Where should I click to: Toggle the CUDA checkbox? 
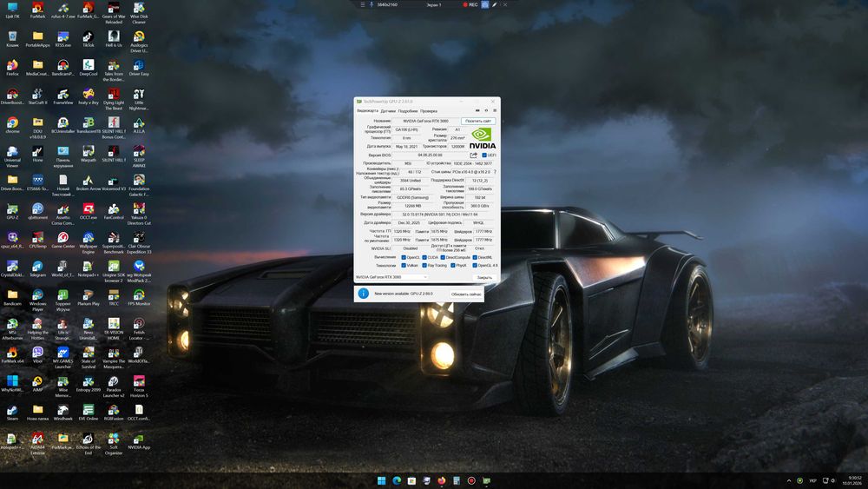click(424, 257)
